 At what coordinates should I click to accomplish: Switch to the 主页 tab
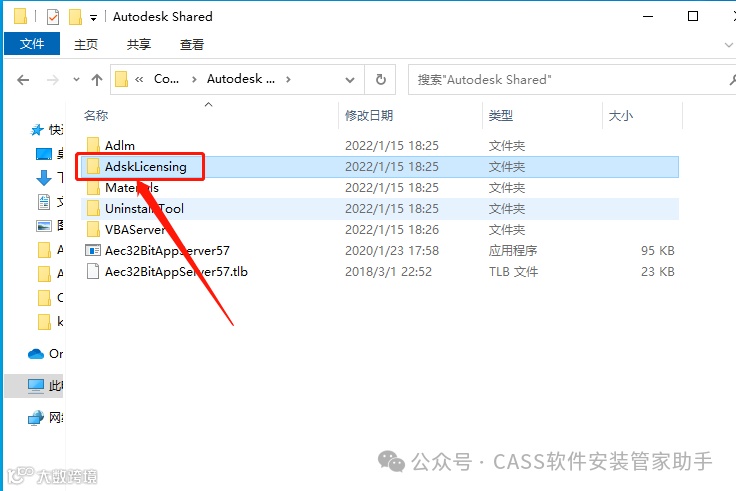[x=86, y=45]
